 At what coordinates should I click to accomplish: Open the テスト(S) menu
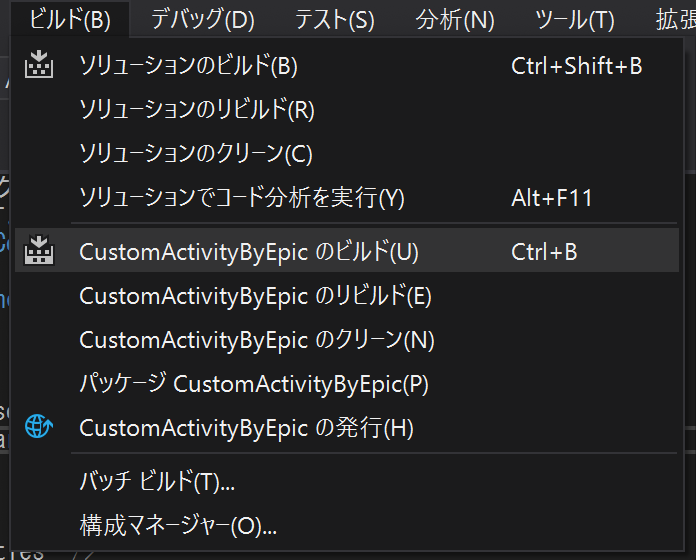pyautogui.click(x=335, y=19)
